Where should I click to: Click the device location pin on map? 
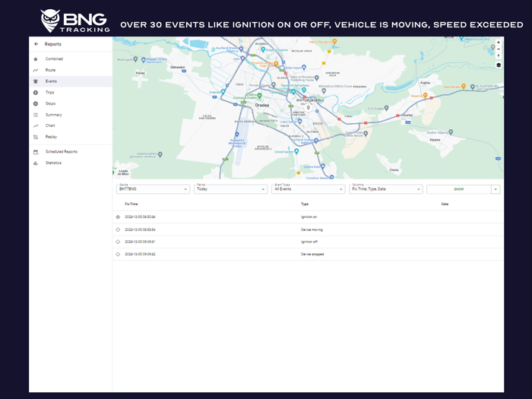pyautogui.click(x=308, y=108)
